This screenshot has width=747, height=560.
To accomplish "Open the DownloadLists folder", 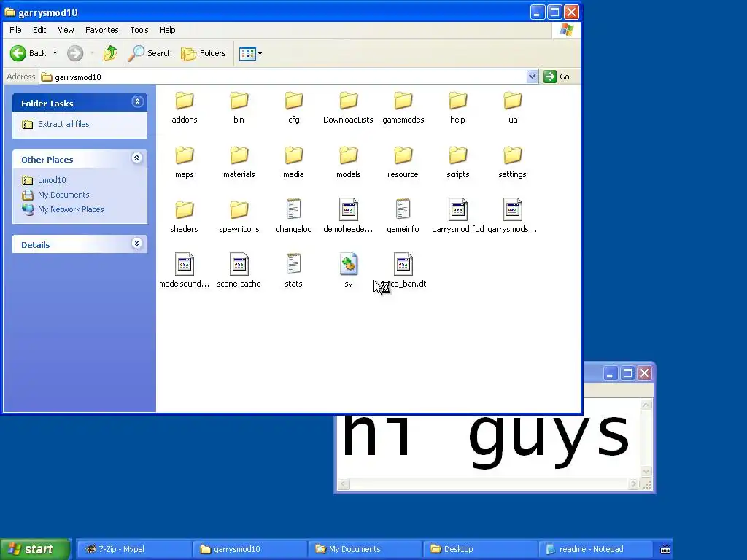I will tap(348, 108).
